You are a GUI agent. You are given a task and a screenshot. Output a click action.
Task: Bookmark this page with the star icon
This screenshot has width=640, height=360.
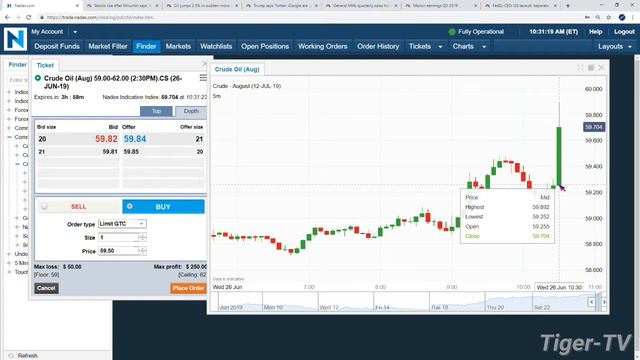(609, 17)
